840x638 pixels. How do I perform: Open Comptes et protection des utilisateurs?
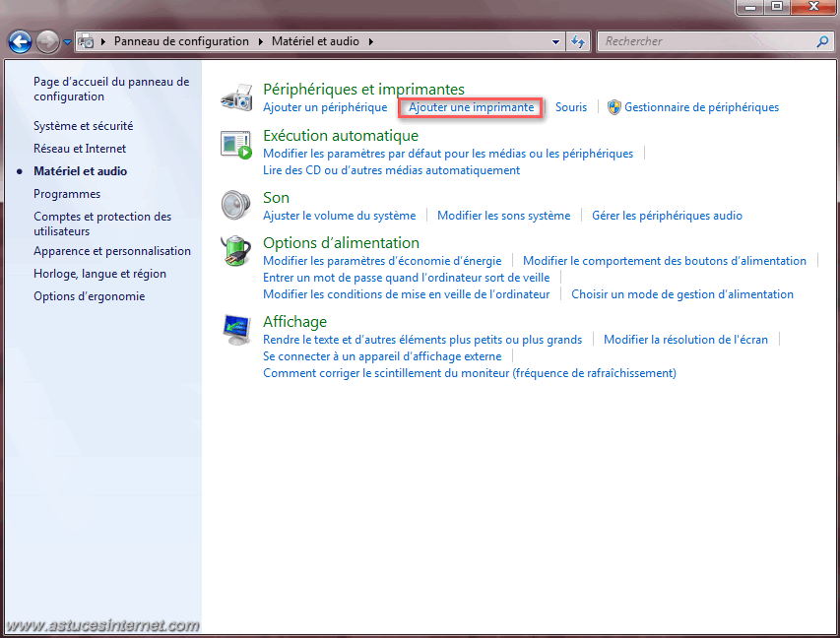coord(102,223)
